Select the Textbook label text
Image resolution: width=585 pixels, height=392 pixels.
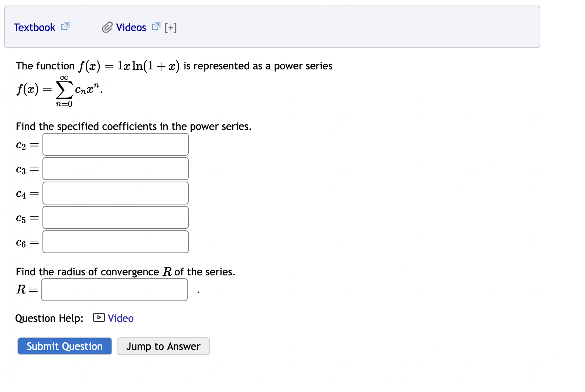click(34, 27)
